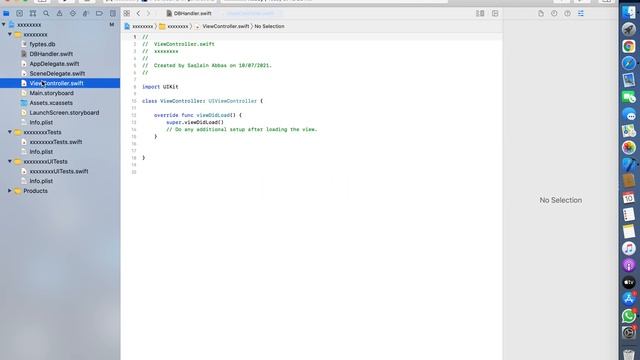Open the Project navigator folder icon
The width and height of the screenshot is (640, 360).
click(6, 13)
